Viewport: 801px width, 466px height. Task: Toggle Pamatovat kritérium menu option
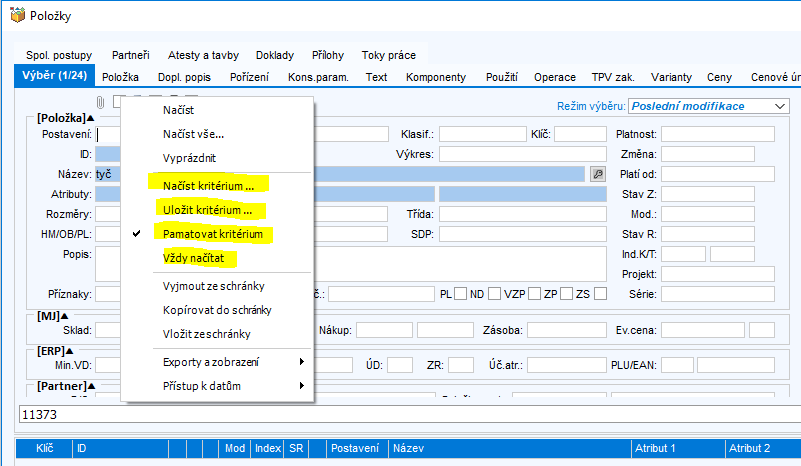click(x=213, y=234)
